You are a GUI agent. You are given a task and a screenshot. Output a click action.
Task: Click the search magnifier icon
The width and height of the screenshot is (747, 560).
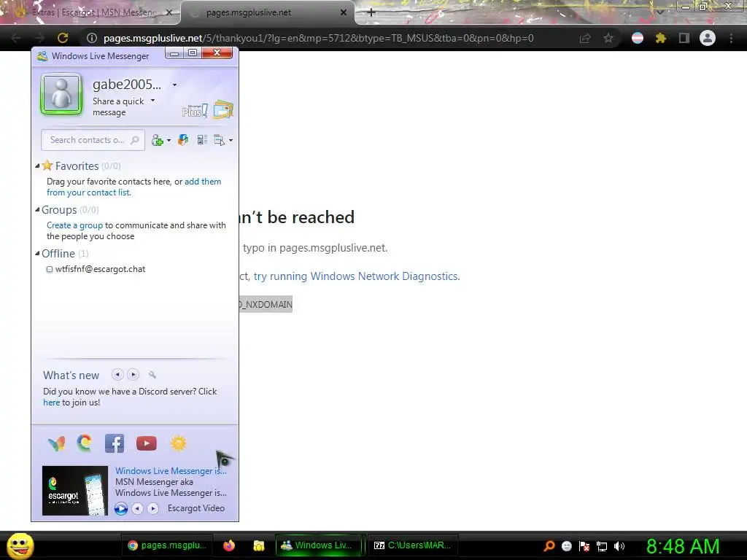point(135,140)
